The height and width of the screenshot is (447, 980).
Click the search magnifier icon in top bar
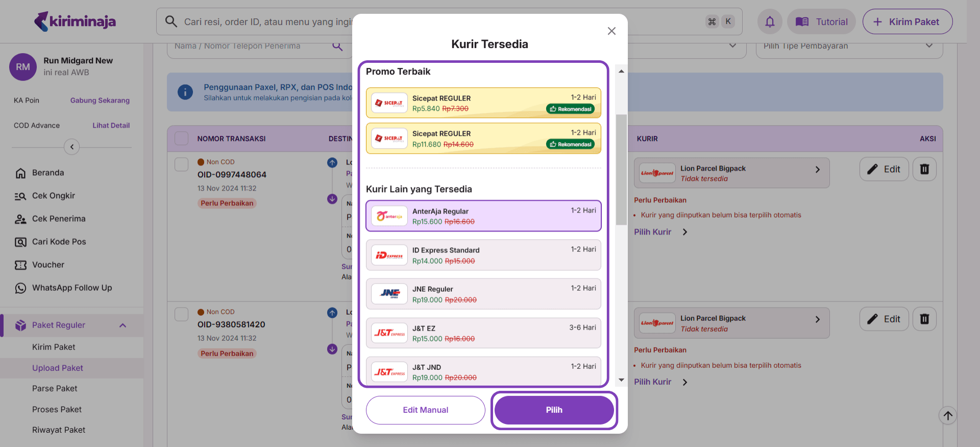click(171, 21)
